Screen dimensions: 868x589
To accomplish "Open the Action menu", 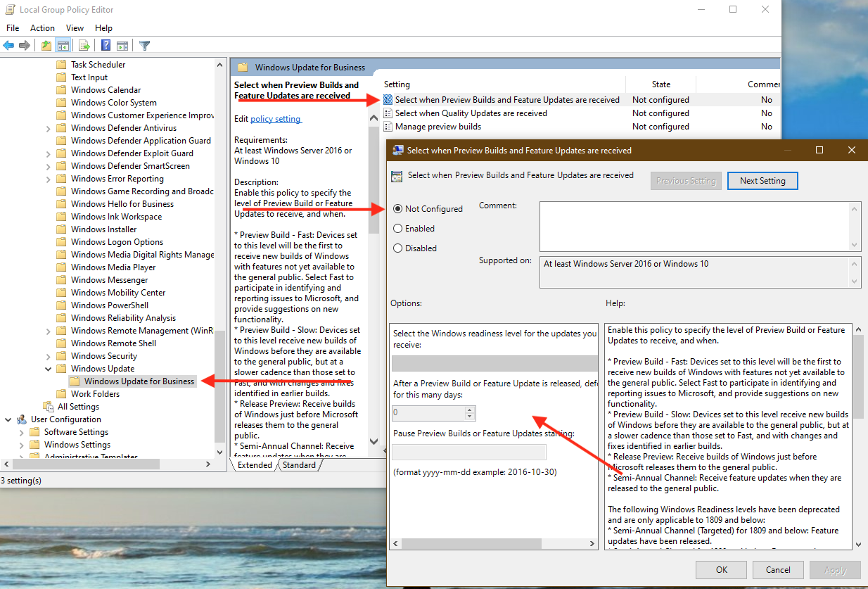I will point(42,28).
